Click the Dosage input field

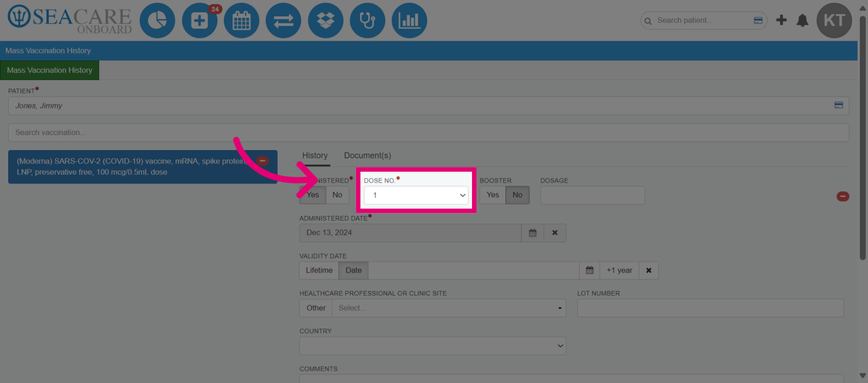(593, 195)
